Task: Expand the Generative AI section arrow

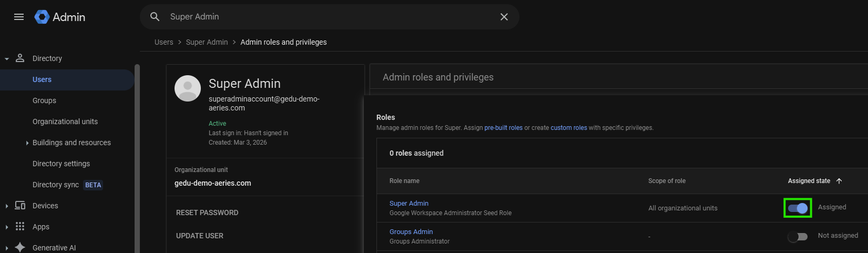Action: 7,248
